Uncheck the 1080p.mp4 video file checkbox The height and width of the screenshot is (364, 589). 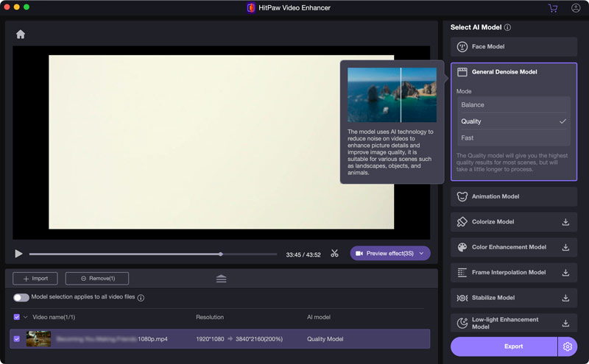[17, 339]
